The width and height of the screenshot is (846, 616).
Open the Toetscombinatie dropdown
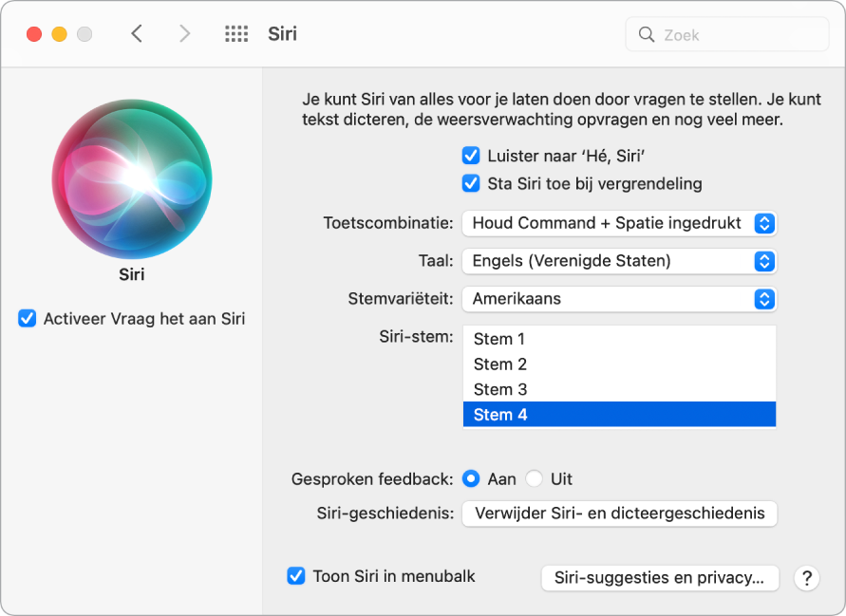pos(619,223)
